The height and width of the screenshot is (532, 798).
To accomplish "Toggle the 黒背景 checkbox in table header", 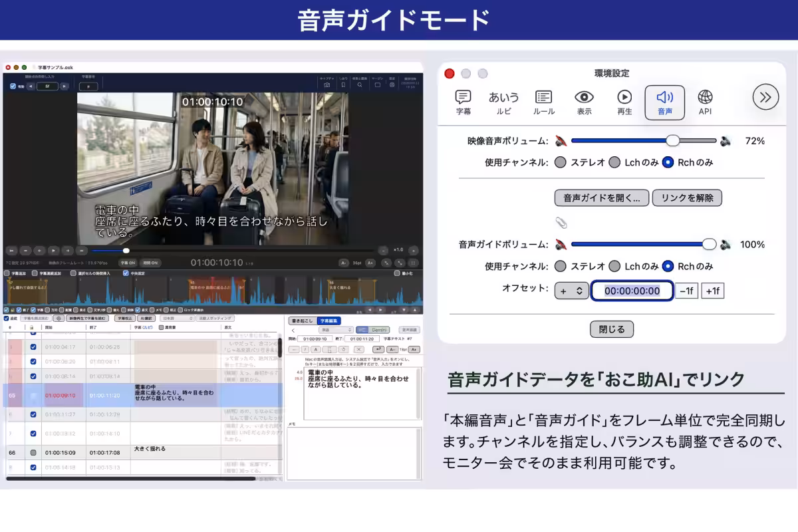I will pos(161,328).
